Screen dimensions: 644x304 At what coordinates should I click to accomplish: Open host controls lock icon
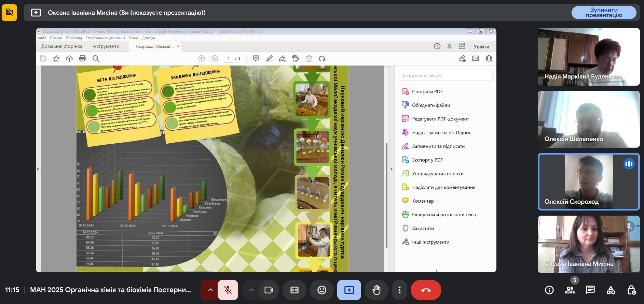[631, 290]
